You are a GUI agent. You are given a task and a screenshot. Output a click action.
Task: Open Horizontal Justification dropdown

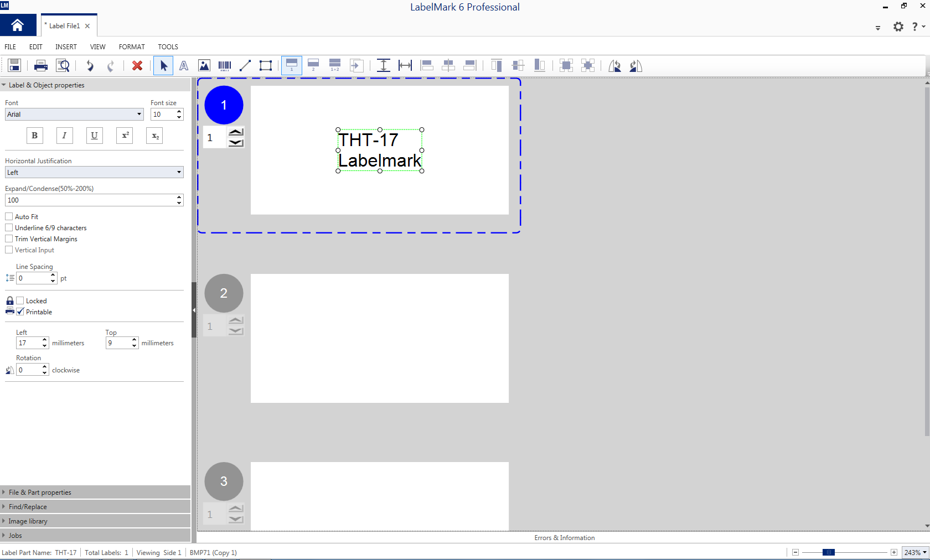94,172
